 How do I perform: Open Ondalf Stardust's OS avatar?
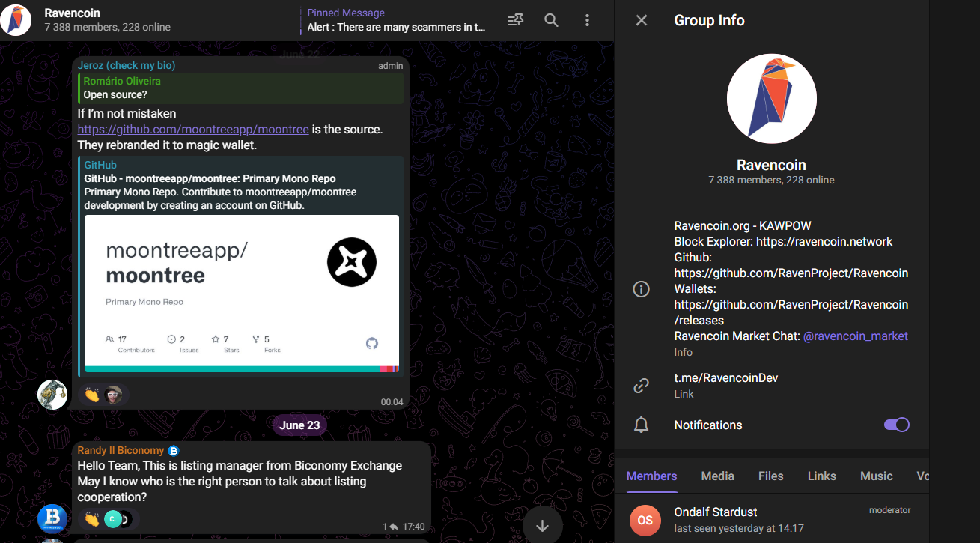coord(645,520)
